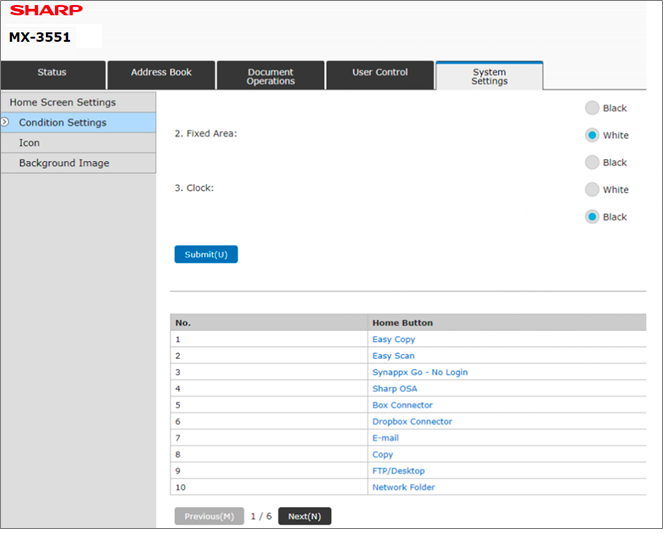Click the Submit(U) button
Image resolution: width=665 pixels, height=533 pixels.
206,254
